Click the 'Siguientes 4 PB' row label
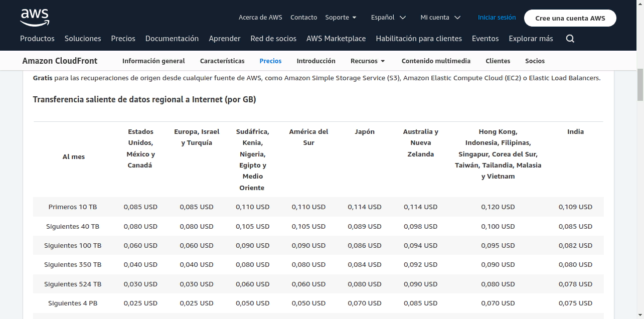This screenshot has width=644, height=319. [73, 303]
